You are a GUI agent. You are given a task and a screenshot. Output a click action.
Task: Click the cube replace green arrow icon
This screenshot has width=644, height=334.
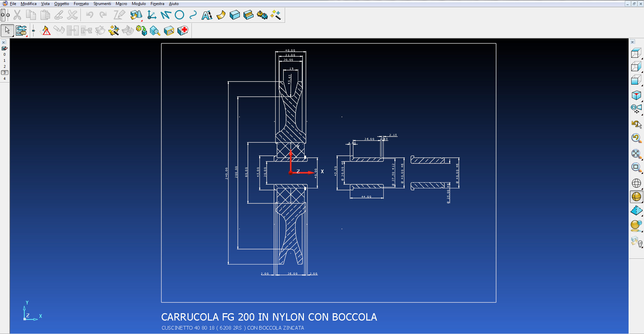point(142,31)
